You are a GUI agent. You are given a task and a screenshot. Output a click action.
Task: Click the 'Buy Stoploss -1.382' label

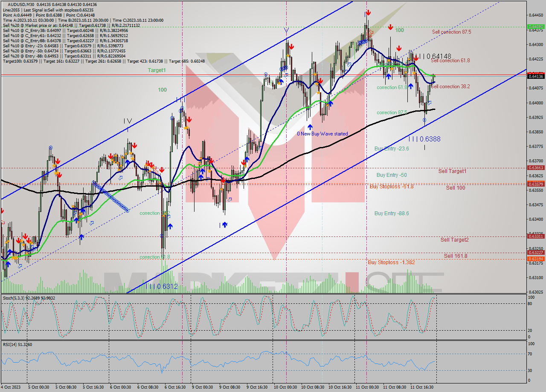pos(391,262)
